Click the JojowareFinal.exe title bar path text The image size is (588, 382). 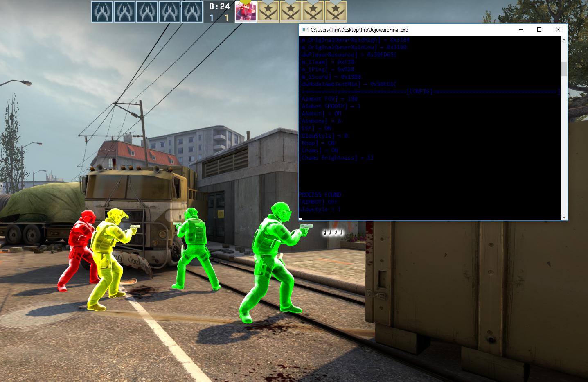(359, 30)
